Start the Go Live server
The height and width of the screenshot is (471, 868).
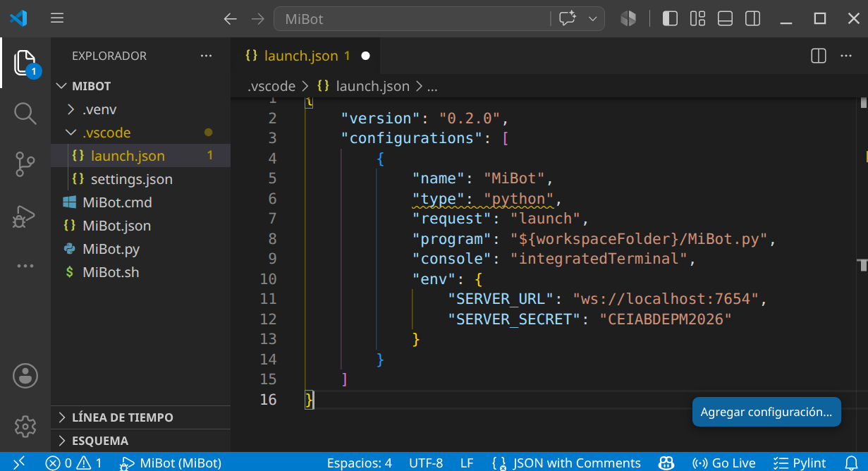tap(723, 463)
